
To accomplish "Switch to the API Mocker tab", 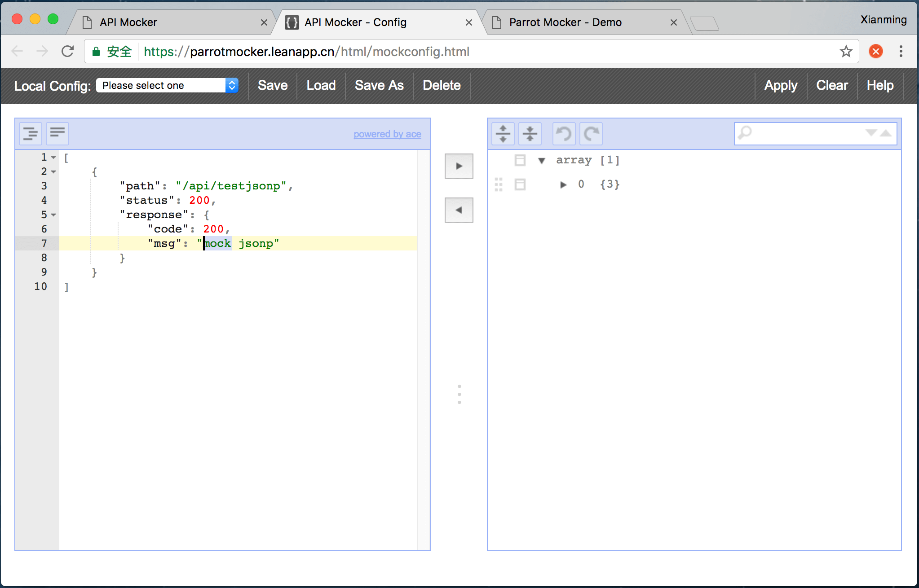I will click(x=128, y=22).
